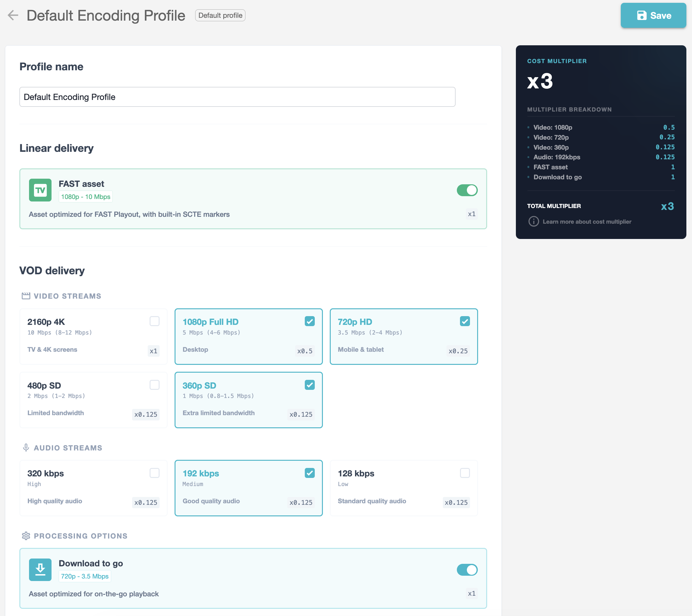
Task: Open Learn more about cost multiplier
Action: pos(587,221)
